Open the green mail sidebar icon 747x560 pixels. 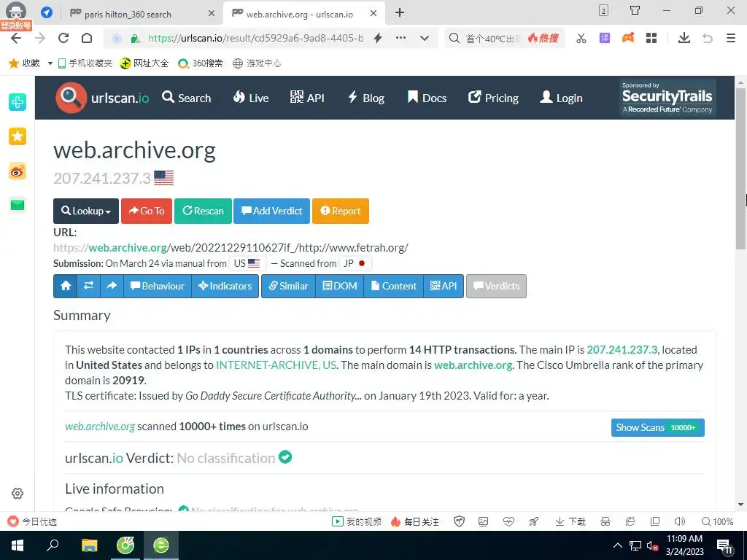click(x=18, y=205)
